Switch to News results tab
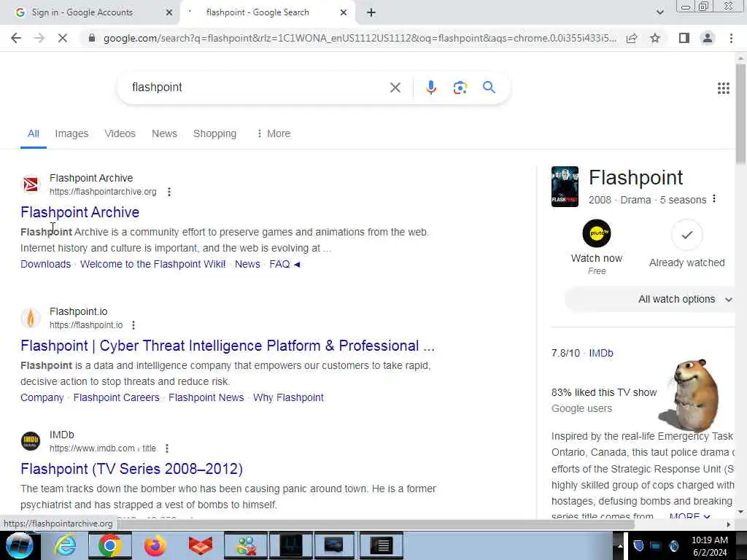Viewport: 747px width, 560px height. click(x=164, y=134)
